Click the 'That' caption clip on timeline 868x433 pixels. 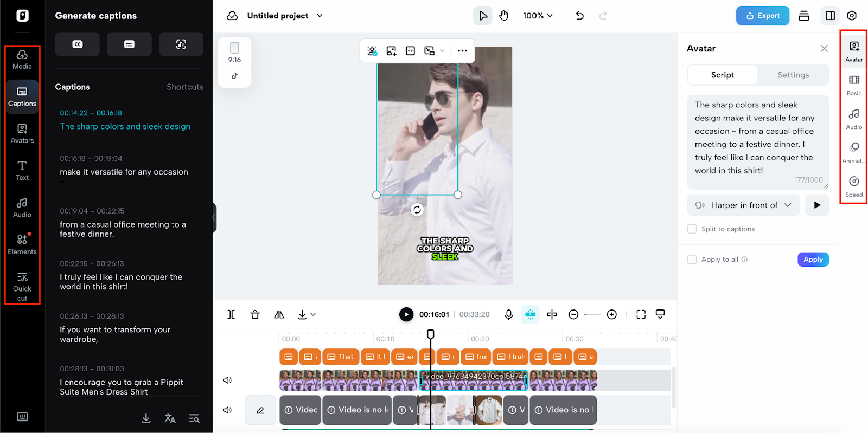point(341,357)
